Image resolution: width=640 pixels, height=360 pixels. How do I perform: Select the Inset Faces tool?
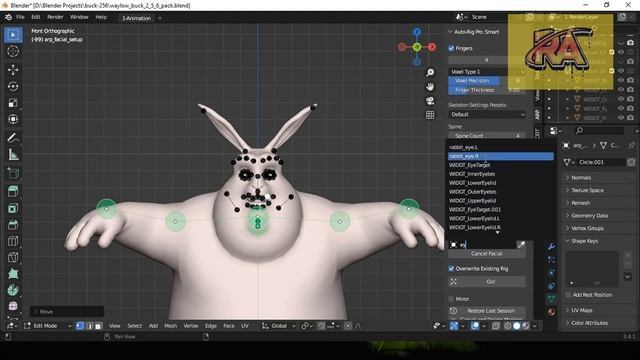(13, 208)
